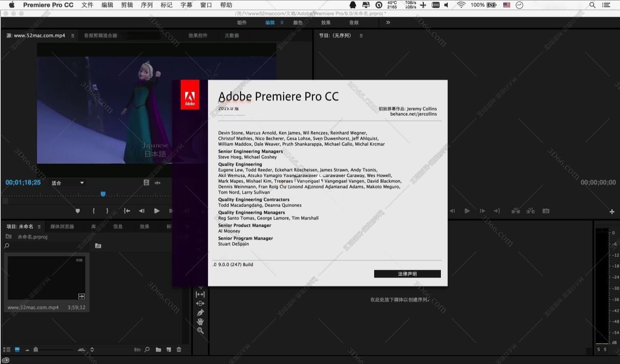620x364 pixels.
Task: Click the Lift button in Program monitor
Action: [515, 211]
